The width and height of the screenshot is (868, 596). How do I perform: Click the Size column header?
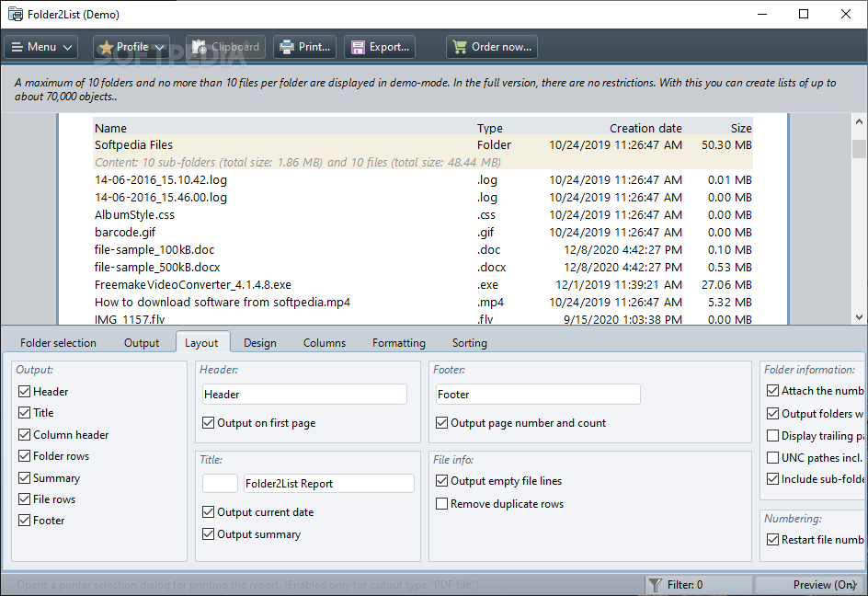[x=741, y=128]
